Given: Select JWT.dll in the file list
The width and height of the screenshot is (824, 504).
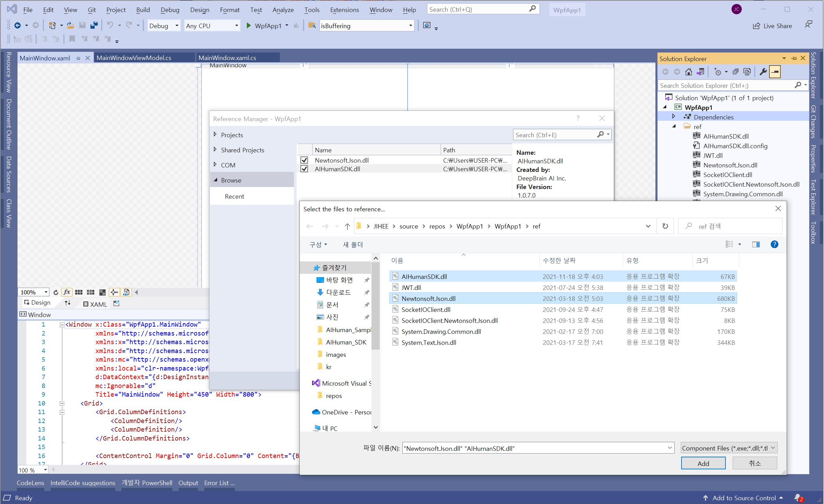Looking at the screenshot, I should [563, 288].
